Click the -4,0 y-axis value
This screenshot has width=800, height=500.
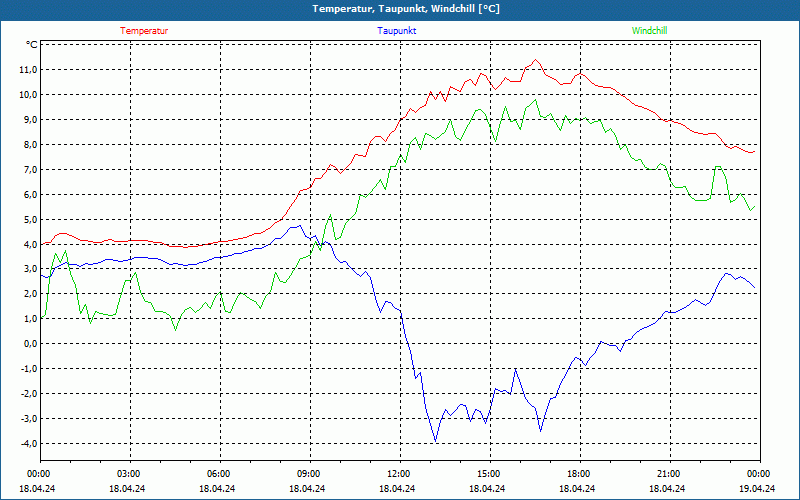29,444
